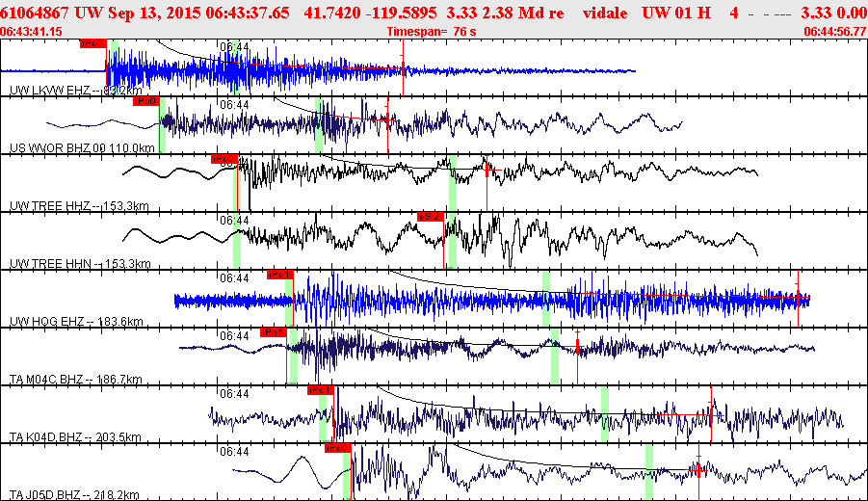The width and height of the screenshot is (868, 501).
Task: Click the start time 06:43:41.15
Action: click(31, 32)
